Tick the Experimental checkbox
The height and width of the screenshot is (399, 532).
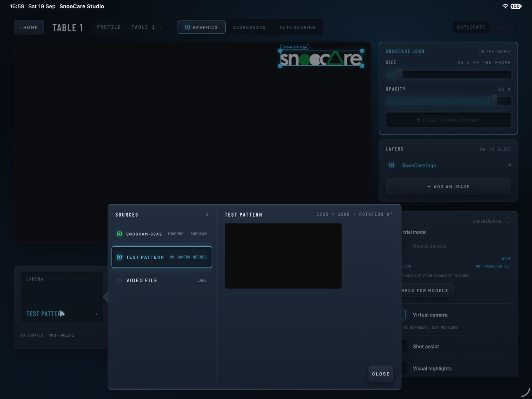508,220
